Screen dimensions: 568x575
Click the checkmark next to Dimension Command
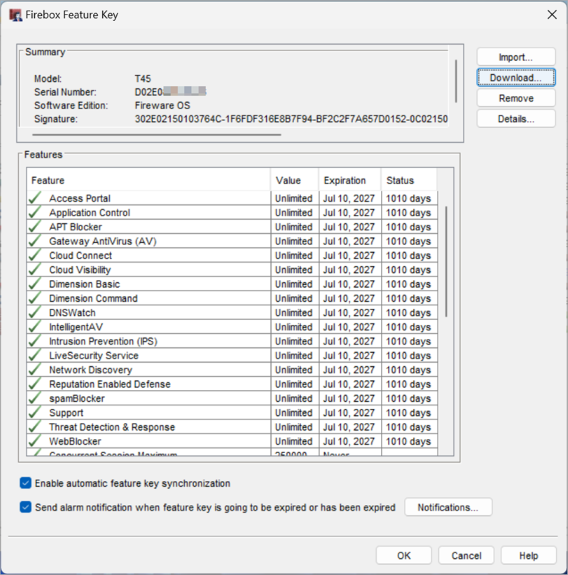tap(35, 298)
